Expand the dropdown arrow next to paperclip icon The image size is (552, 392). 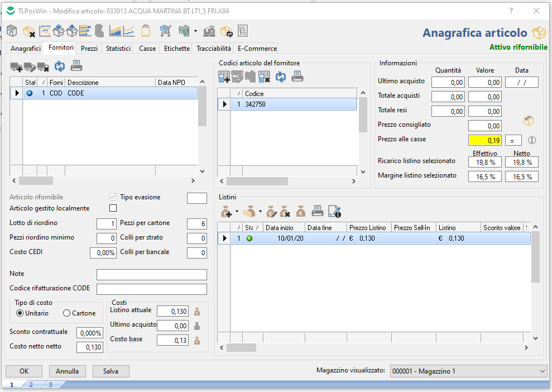(x=195, y=31)
